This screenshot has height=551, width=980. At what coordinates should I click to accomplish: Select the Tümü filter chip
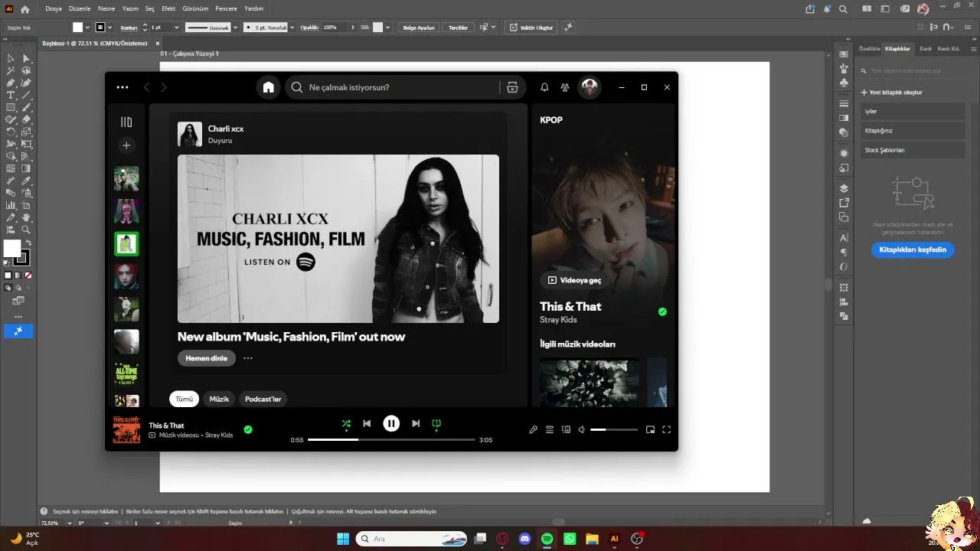tap(185, 399)
